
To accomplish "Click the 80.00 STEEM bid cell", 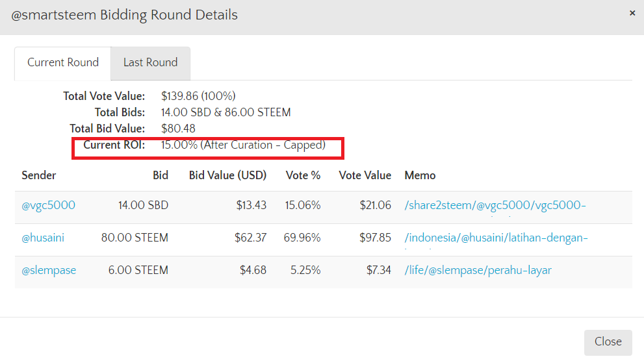I will click(x=135, y=238).
